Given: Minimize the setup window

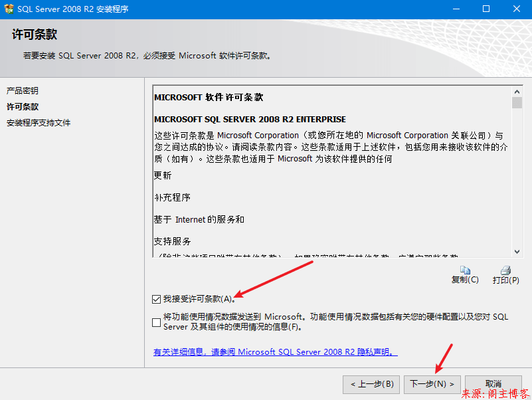Looking at the screenshot, I should [456, 9].
